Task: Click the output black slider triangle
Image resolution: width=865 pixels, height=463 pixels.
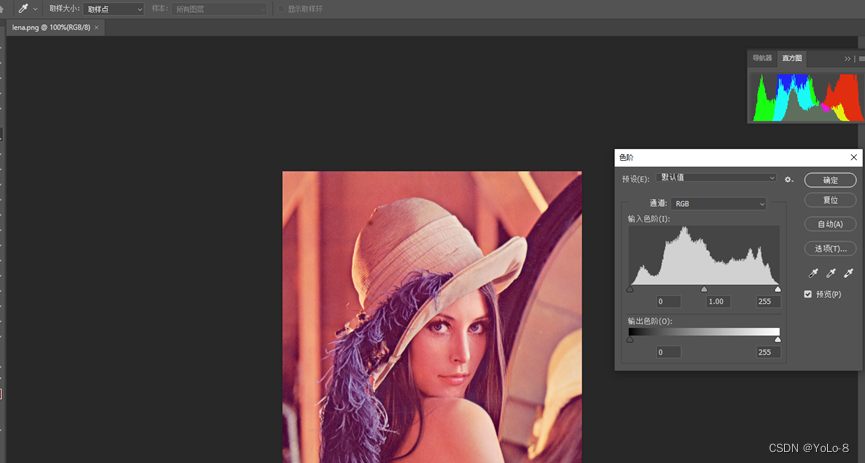Action: [x=630, y=340]
